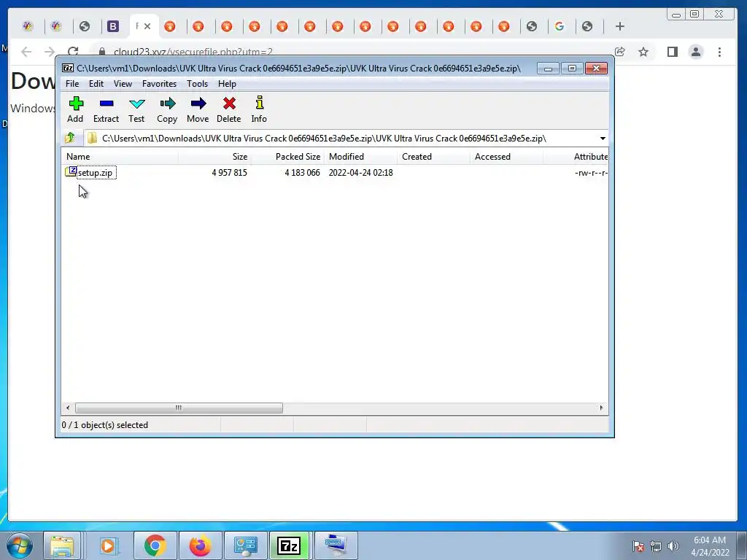Choose the Move toolbar icon
747x560 pixels.
click(198, 110)
